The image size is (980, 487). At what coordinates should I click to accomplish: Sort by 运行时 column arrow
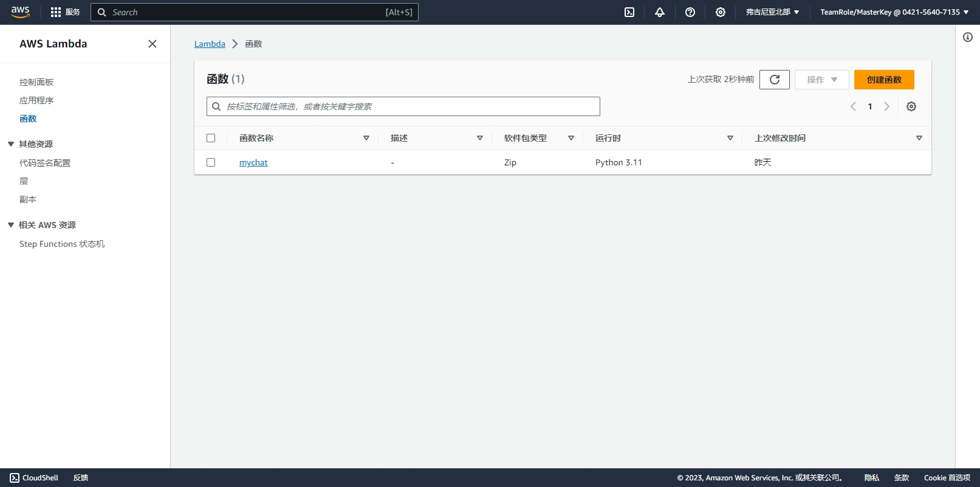tap(730, 138)
